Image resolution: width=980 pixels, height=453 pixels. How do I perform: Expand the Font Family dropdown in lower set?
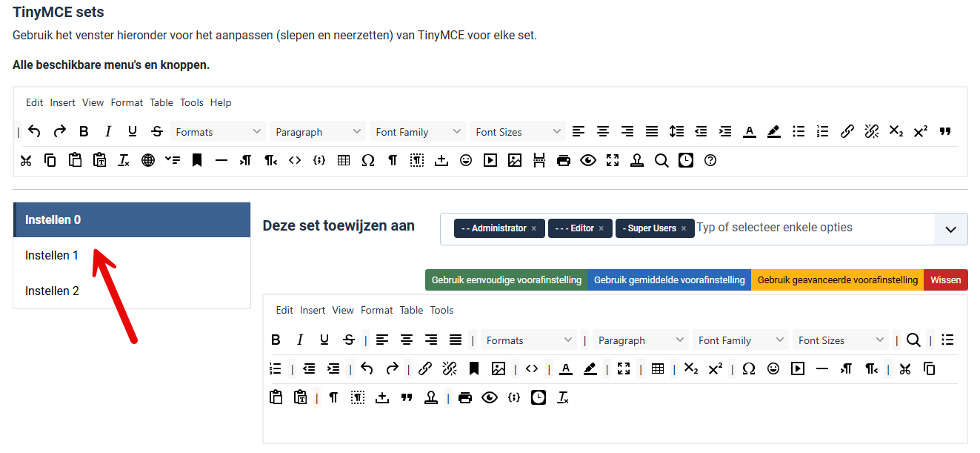coord(740,340)
